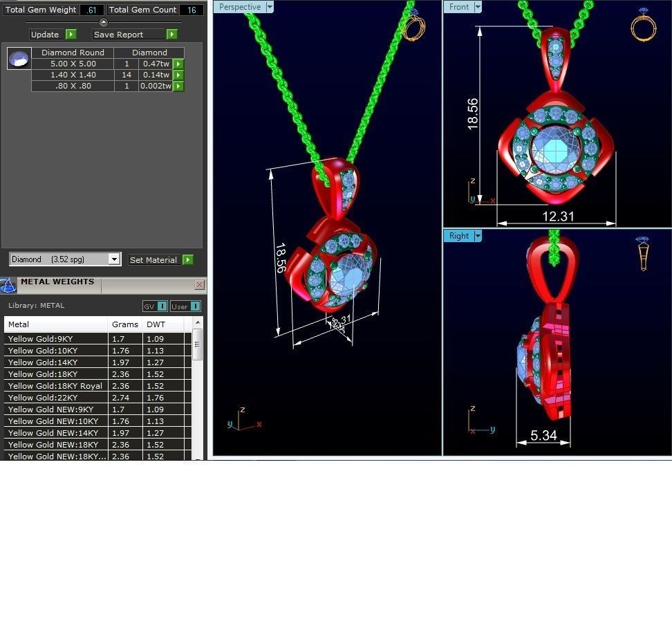Click the Diamond Round column header

pos(73,53)
